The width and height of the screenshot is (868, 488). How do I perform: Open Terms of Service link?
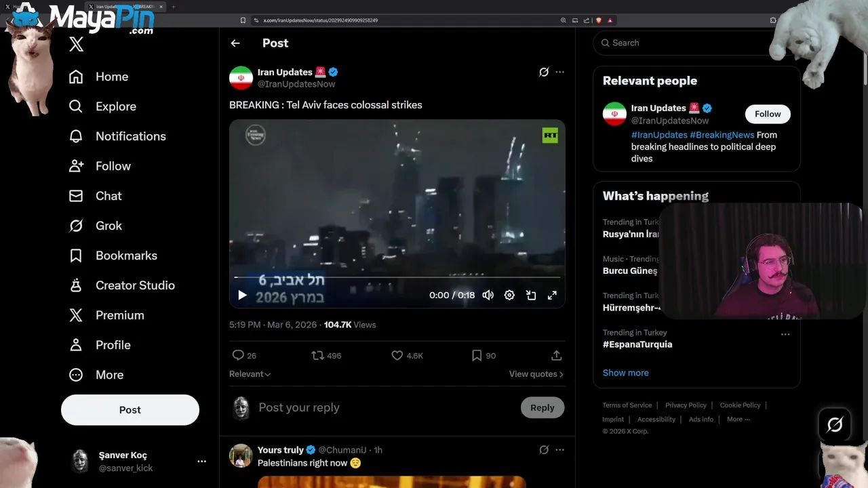(627, 405)
